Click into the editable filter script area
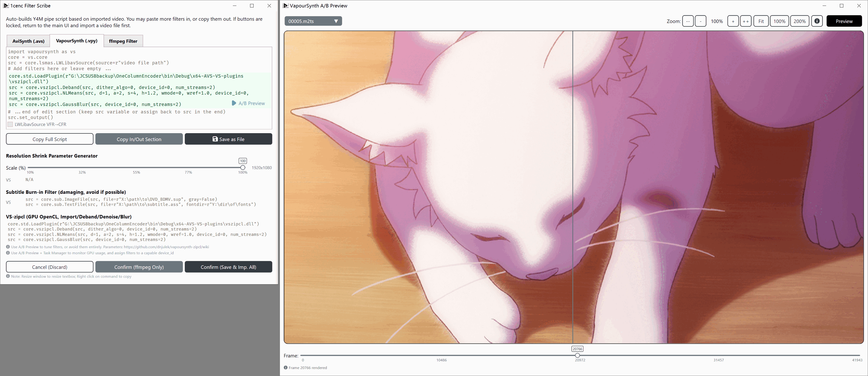 [x=140, y=90]
